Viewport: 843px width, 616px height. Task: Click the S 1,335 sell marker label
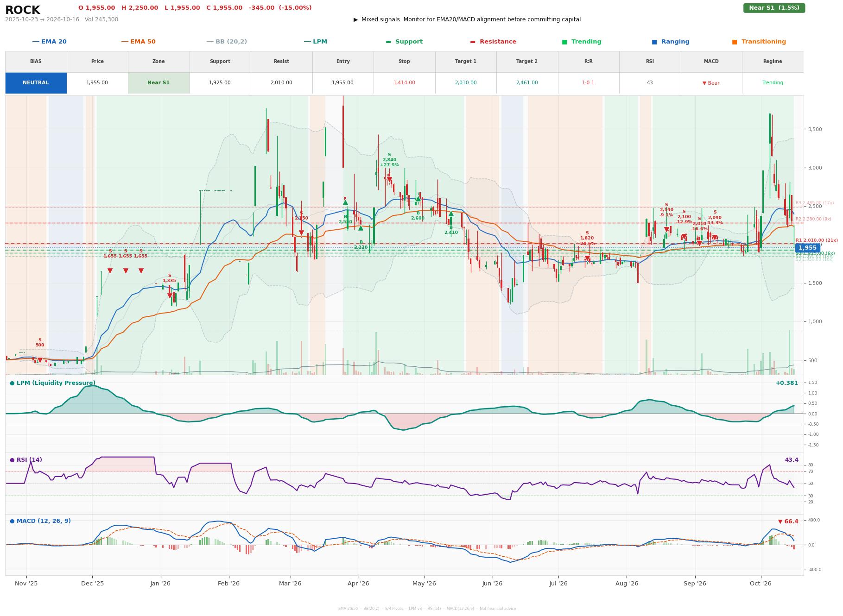coord(169,278)
